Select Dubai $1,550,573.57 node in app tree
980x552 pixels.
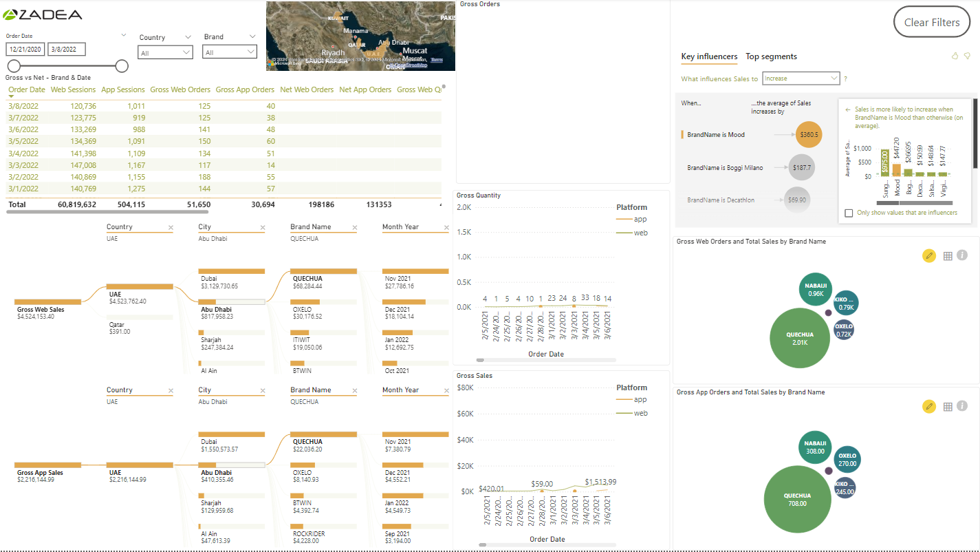(231, 442)
